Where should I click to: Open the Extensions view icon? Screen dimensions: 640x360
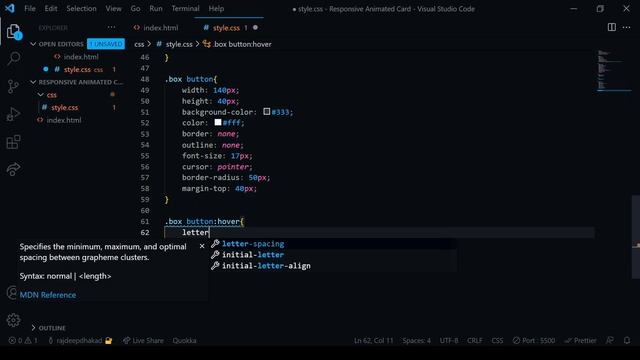13,142
